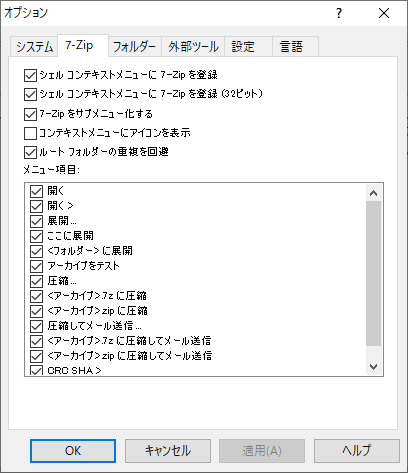Open the フォルダー tab
Viewport: 408px width, 473px height.
click(x=135, y=47)
